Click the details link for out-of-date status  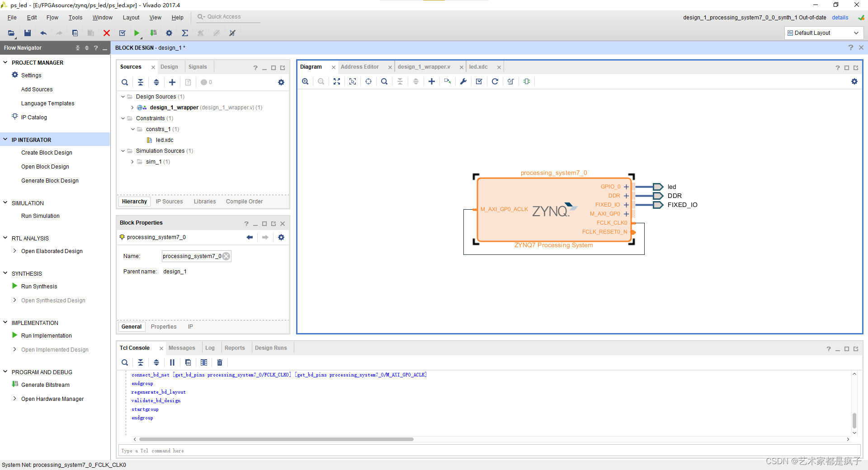pyautogui.click(x=840, y=18)
